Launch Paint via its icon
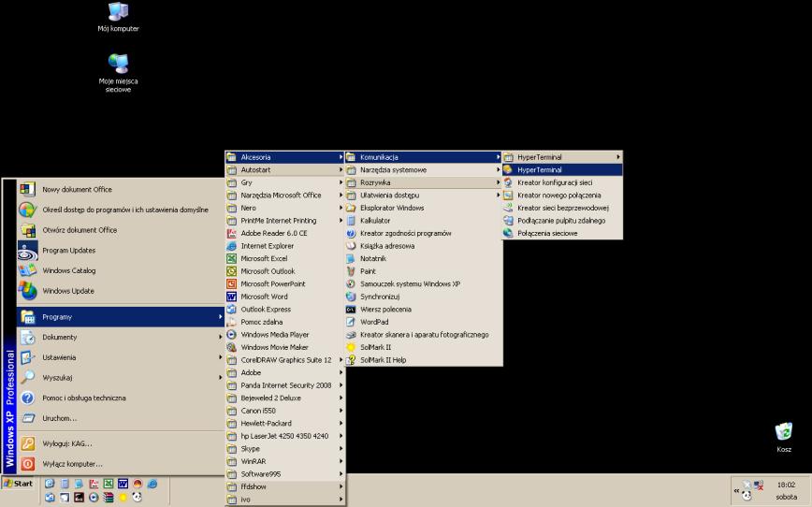 click(351, 271)
